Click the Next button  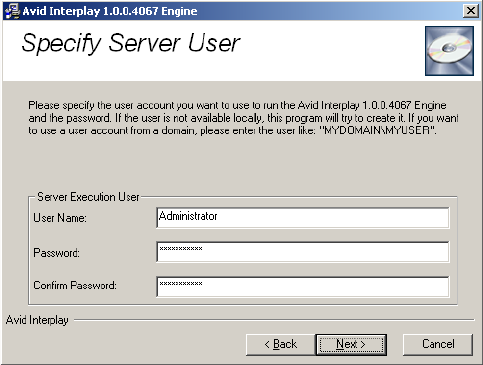[x=351, y=344]
